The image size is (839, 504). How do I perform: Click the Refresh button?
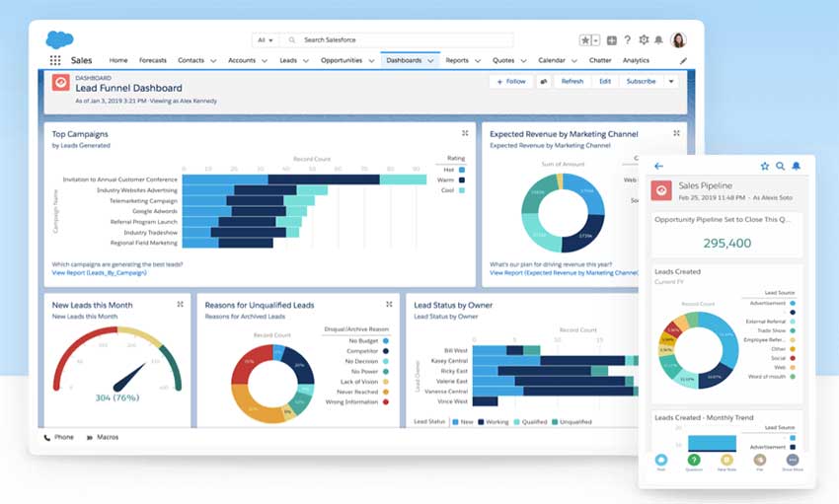(572, 81)
